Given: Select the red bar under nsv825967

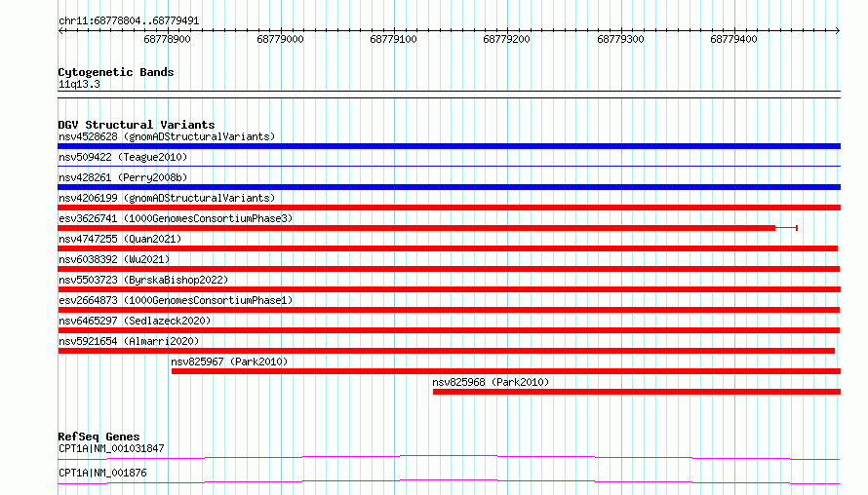Looking at the screenshot, I should coord(506,371).
